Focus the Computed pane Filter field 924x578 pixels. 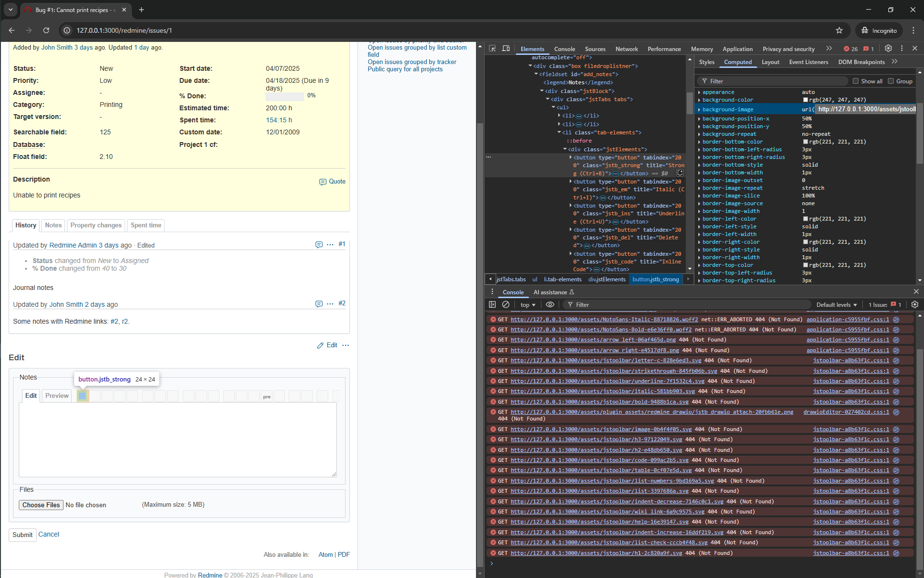pos(772,81)
